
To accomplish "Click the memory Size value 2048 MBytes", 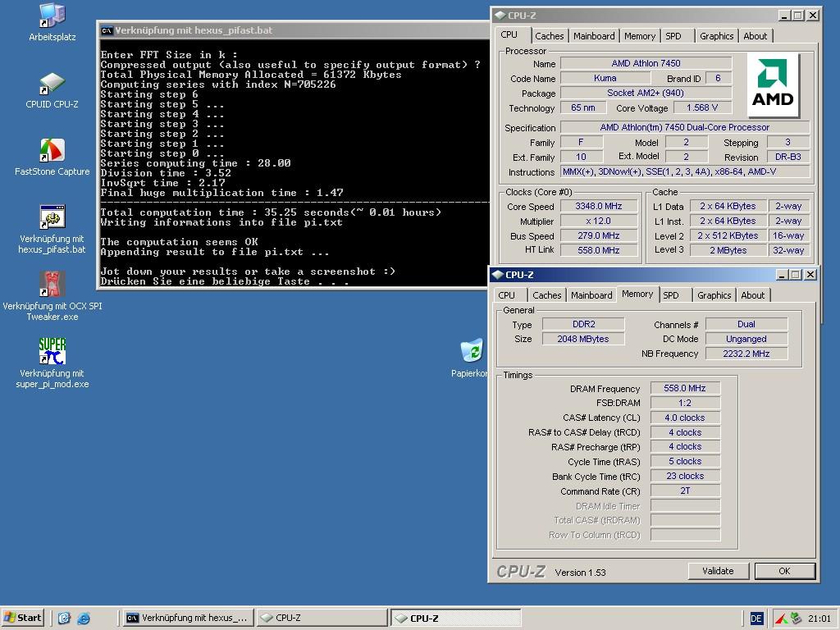I will [x=583, y=339].
